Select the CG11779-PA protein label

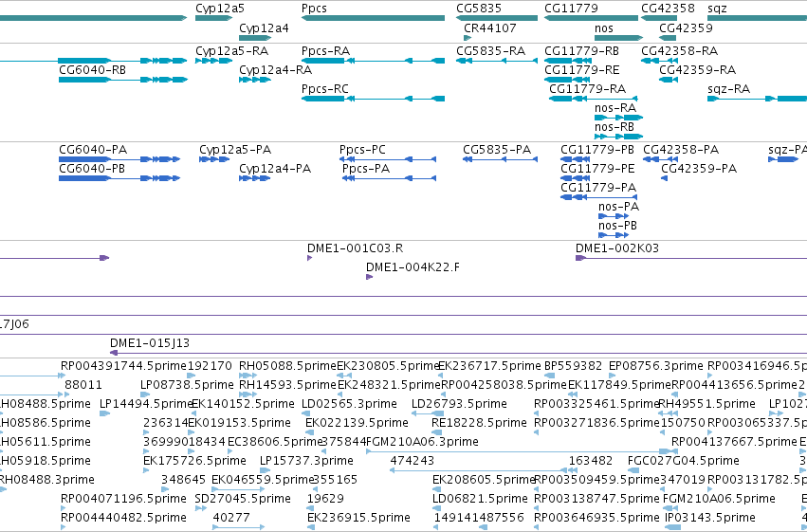598,188
